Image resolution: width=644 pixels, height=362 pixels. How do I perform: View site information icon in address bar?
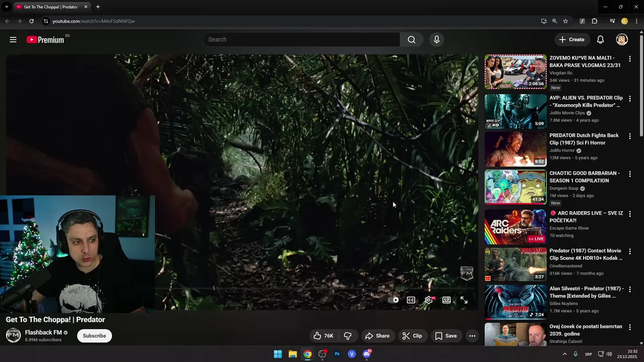(x=46, y=21)
